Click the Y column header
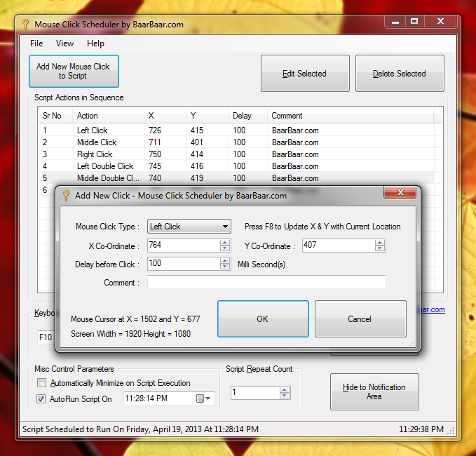This screenshot has height=456, width=476. tap(207, 116)
